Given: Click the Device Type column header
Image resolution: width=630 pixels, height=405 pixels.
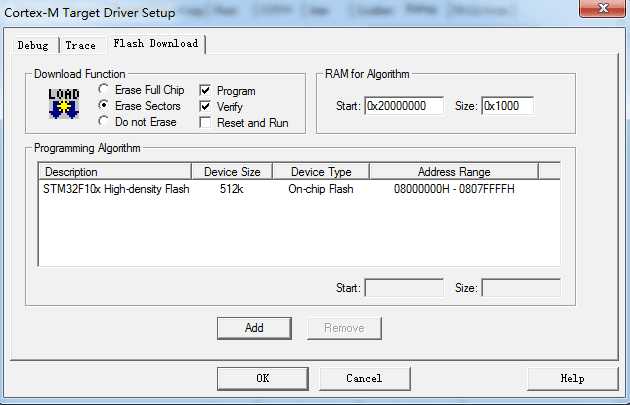Looking at the screenshot, I should [x=321, y=172].
